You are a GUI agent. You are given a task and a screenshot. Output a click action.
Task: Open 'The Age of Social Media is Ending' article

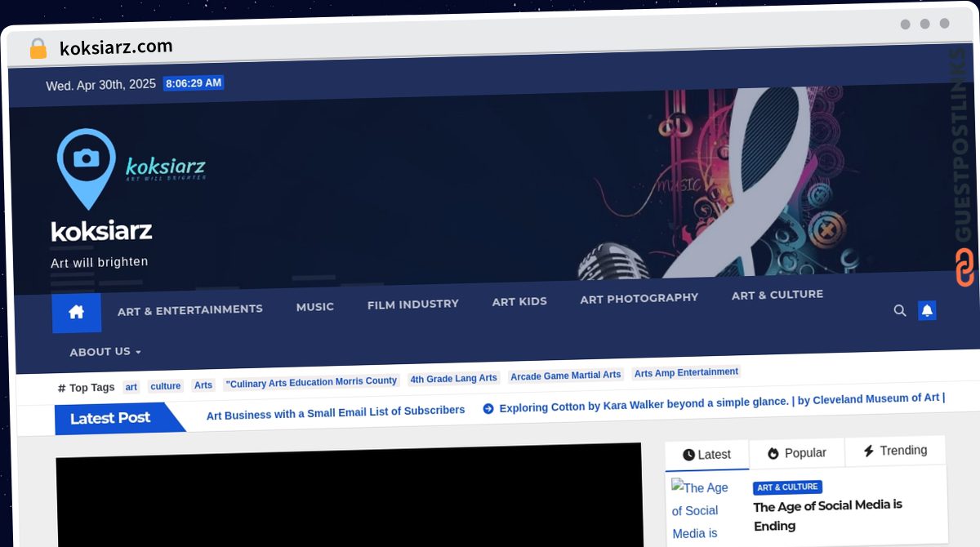827,515
